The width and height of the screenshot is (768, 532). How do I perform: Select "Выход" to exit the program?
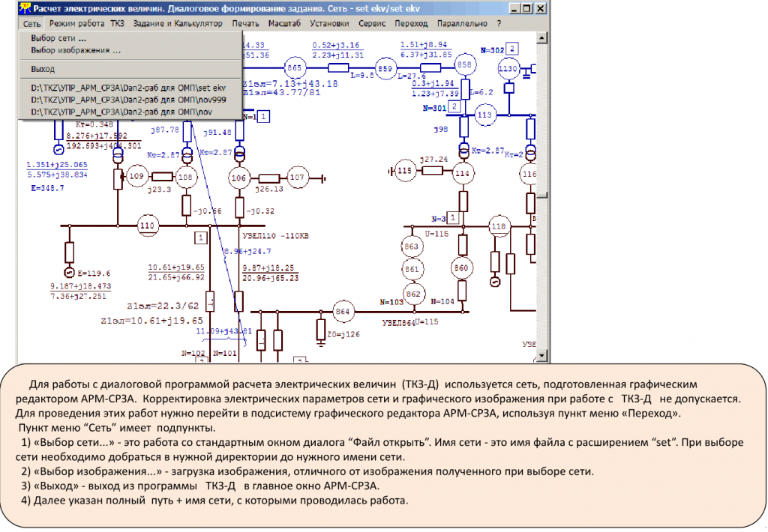(x=43, y=68)
